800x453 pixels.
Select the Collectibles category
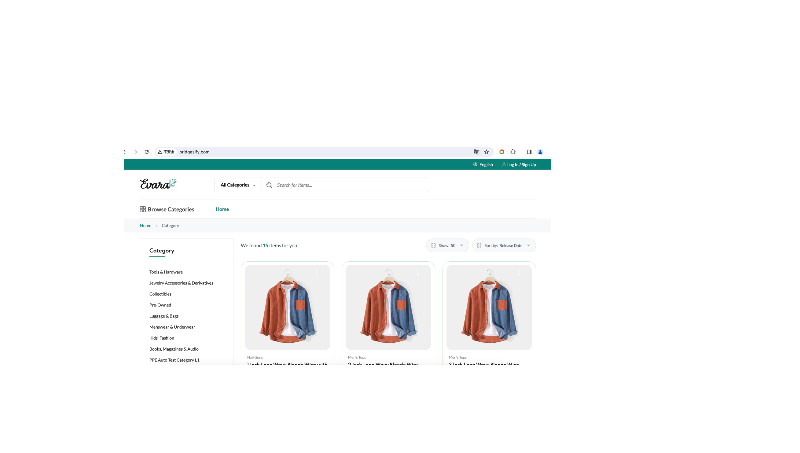[160, 294]
